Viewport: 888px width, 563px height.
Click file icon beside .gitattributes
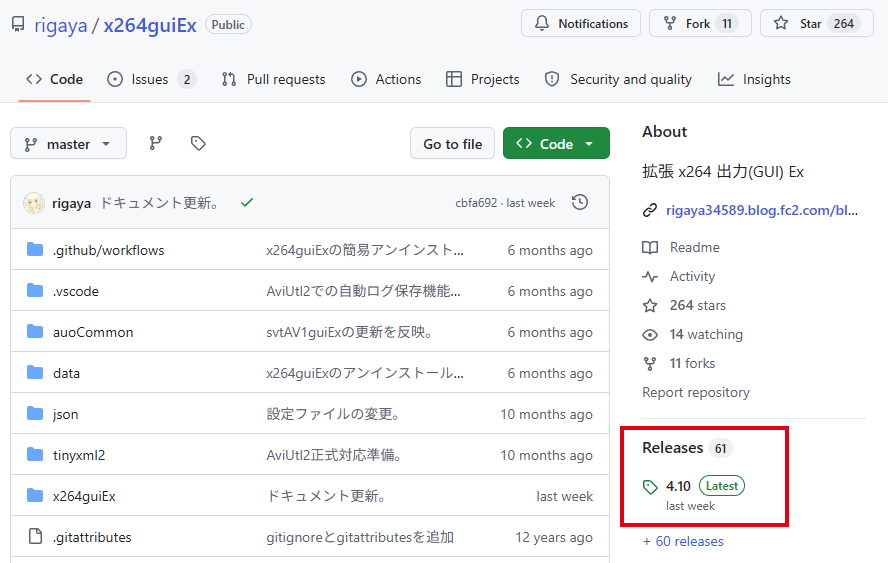[35, 536]
